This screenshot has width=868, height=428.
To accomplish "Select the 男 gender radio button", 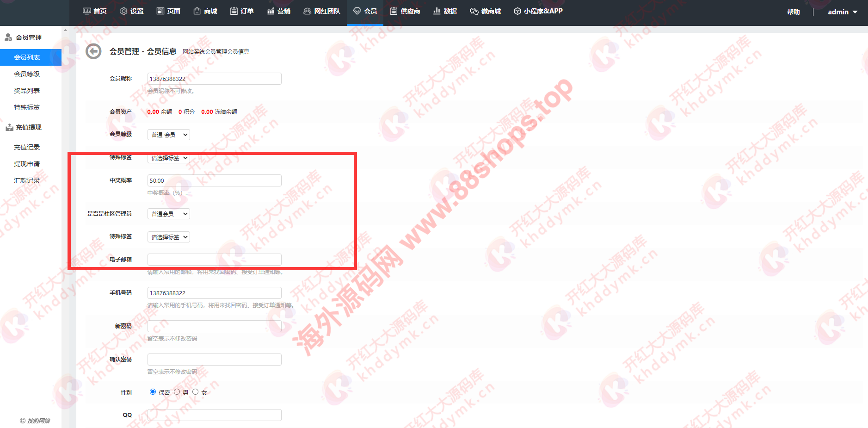I will click(177, 392).
